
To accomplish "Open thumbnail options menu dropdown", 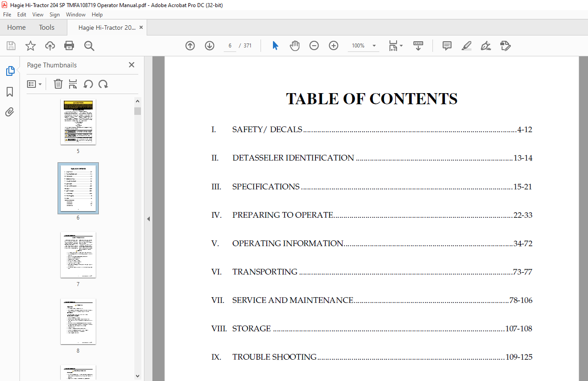I will (x=34, y=84).
